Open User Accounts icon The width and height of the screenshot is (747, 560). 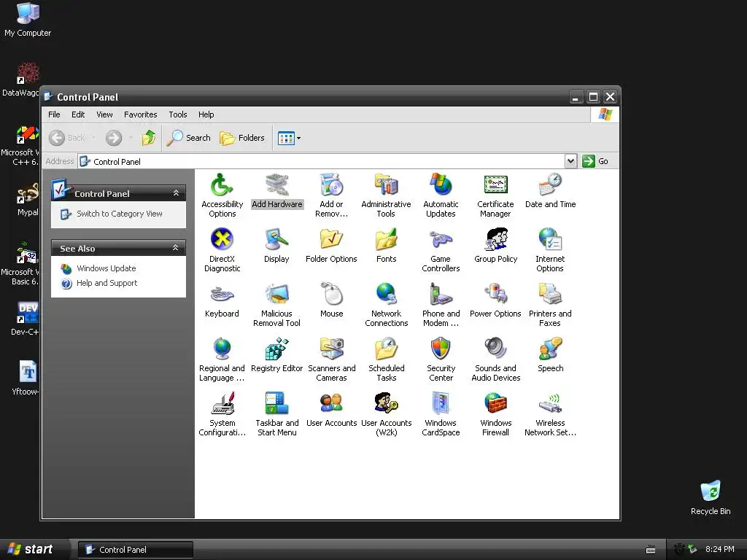pos(332,410)
